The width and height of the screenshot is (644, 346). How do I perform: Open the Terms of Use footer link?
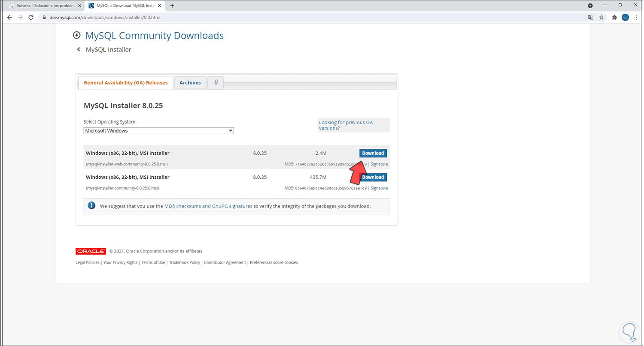click(153, 262)
